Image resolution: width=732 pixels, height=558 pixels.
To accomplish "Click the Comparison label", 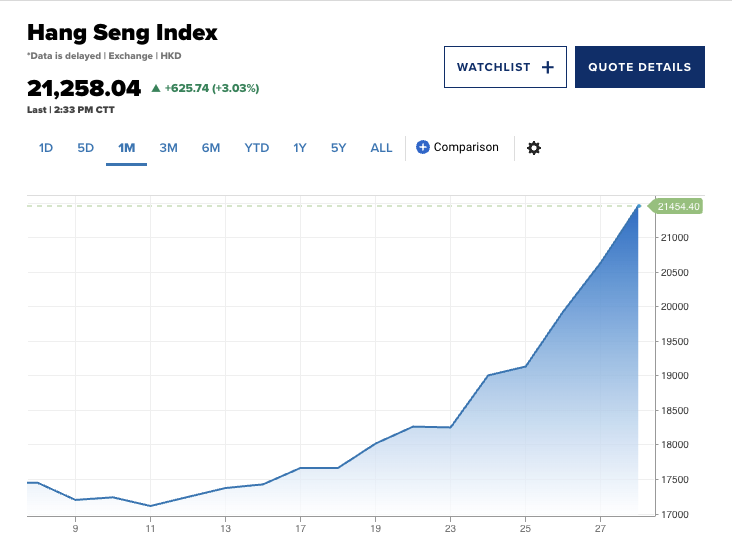I will [466, 147].
